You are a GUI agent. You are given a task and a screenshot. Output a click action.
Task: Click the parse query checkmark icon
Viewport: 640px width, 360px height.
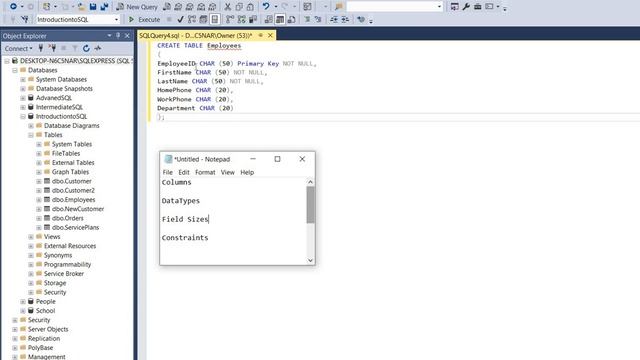point(180,19)
